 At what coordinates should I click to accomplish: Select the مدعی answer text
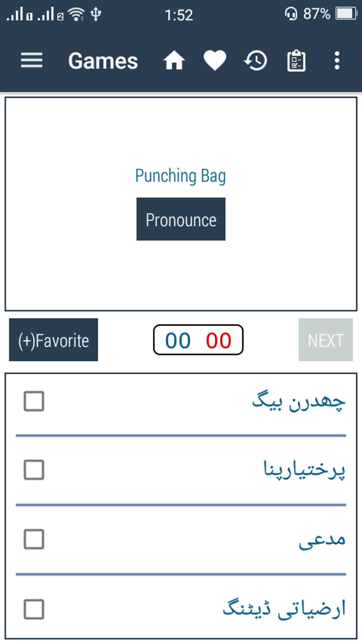tap(322, 540)
